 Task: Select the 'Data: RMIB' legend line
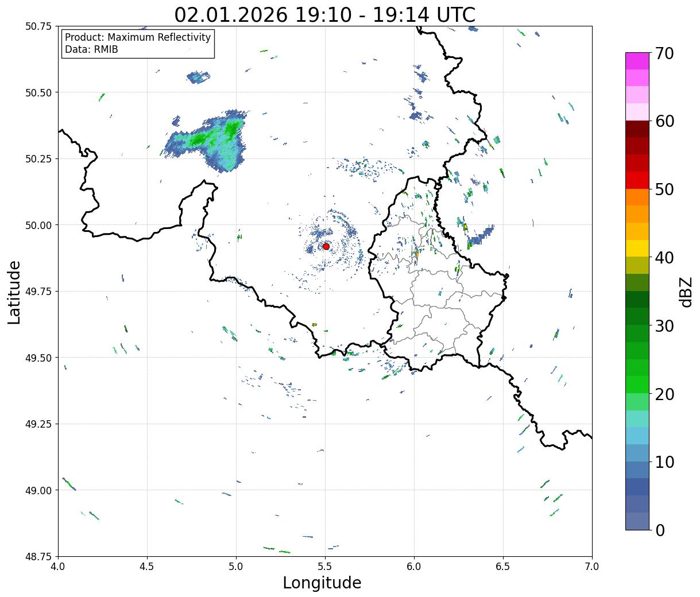coord(91,49)
